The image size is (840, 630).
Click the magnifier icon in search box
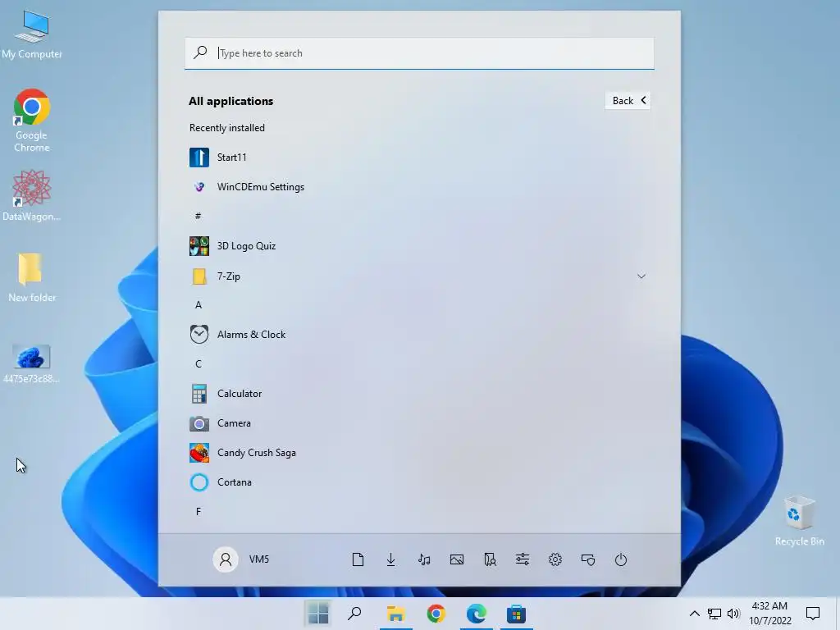coord(200,52)
